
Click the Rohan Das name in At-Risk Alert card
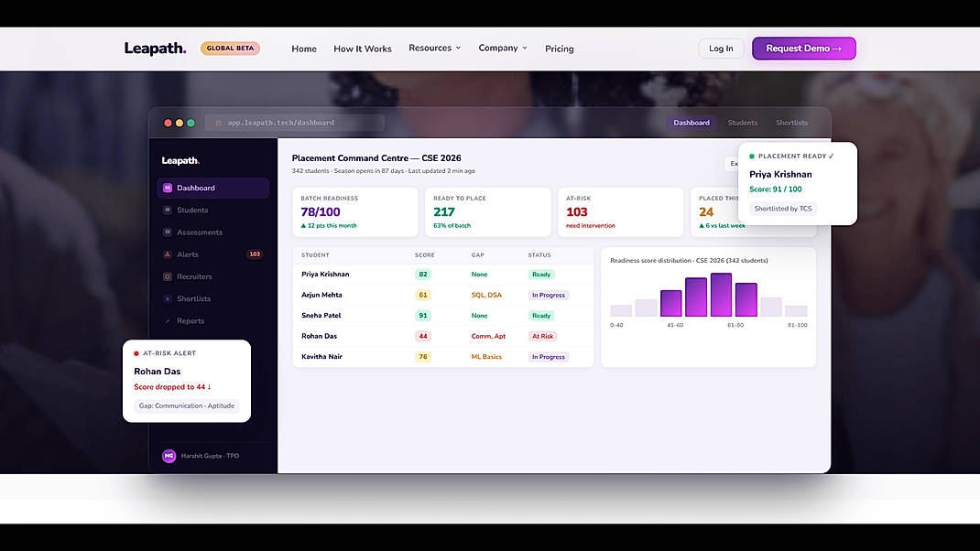(157, 371)
